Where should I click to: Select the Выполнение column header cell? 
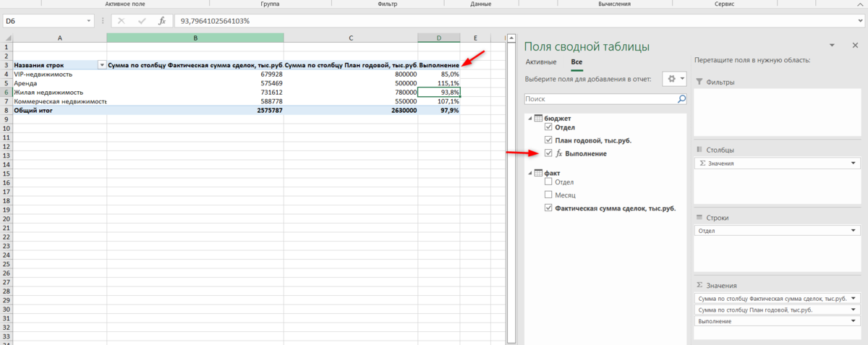click(x=439, y=65)
